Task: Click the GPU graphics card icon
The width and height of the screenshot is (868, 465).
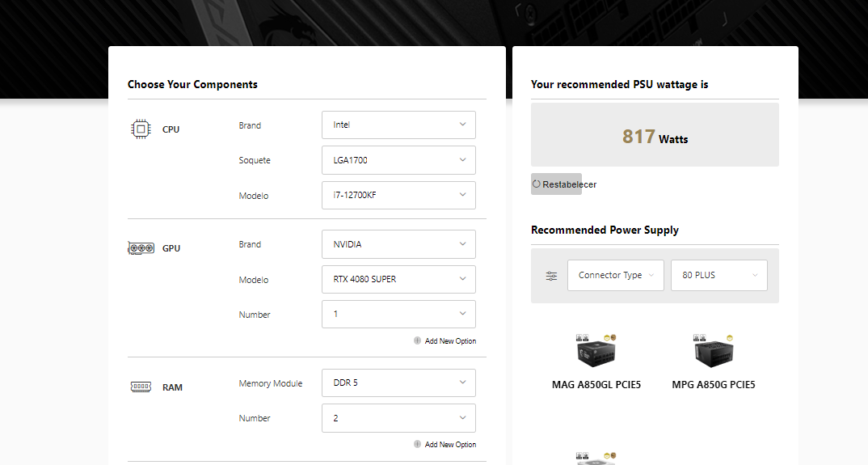Action: [141, 247]
